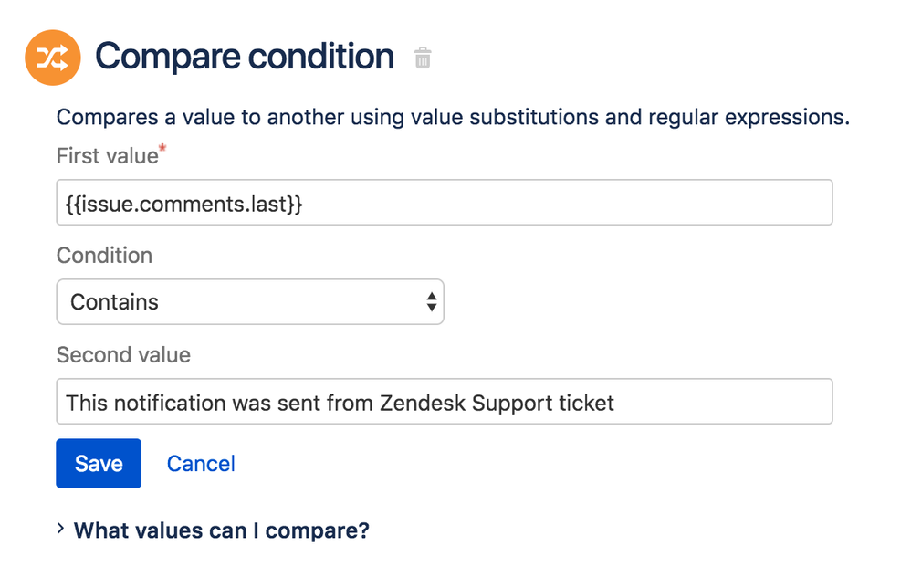Click the Second value label
Viewport: 911px width, 588px height.
pyautogui.click(x=123, y=354)
